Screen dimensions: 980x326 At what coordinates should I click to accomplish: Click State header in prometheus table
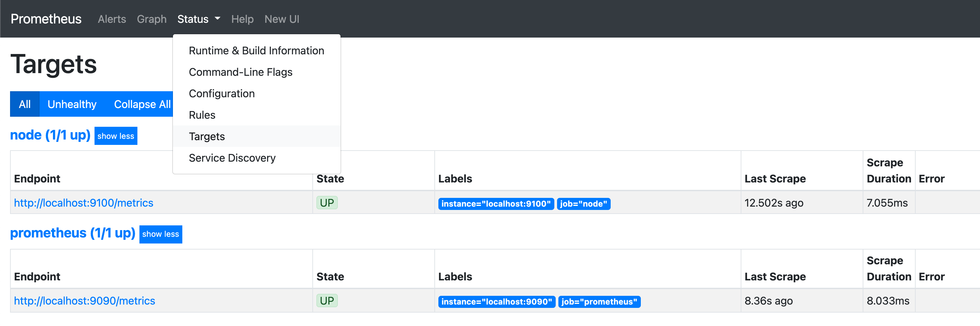330,276
